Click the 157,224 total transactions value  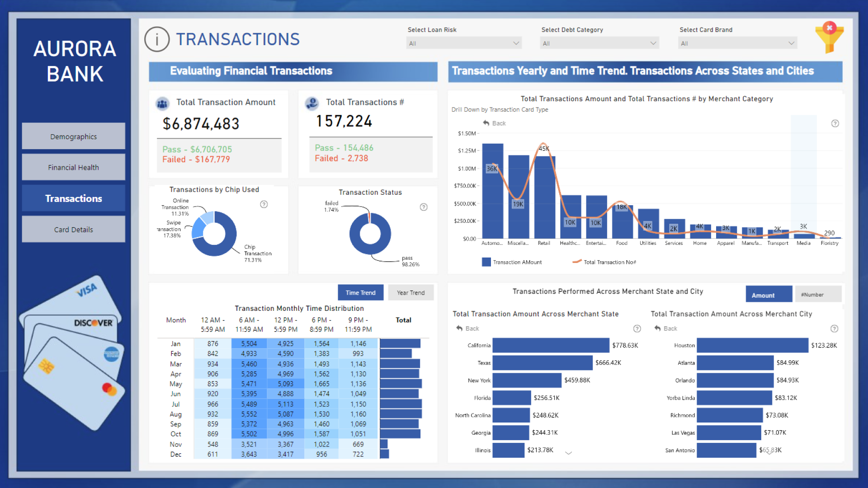[344, 121]
